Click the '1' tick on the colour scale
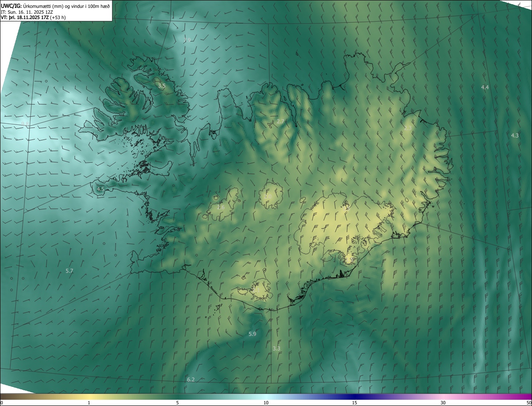Image resolution: width=532 pixels, height=406 pixels. coord(89,403)
